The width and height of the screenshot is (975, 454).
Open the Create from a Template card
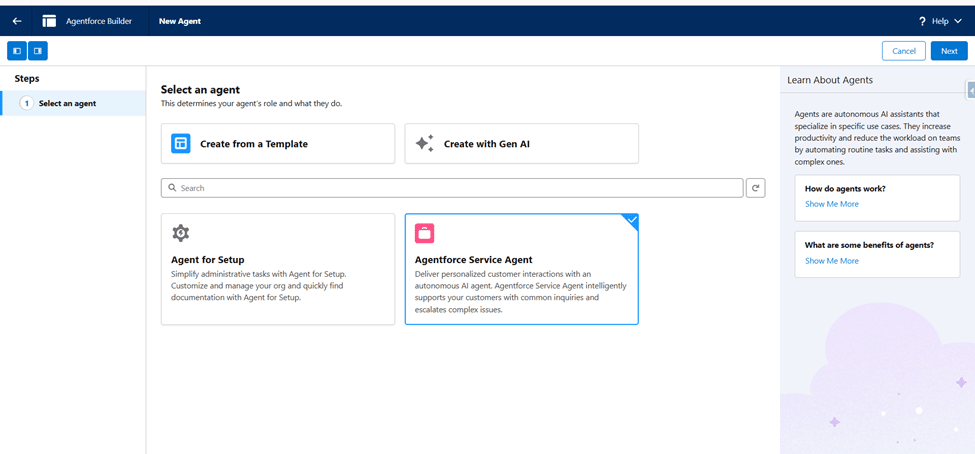[x=278, y=144]
